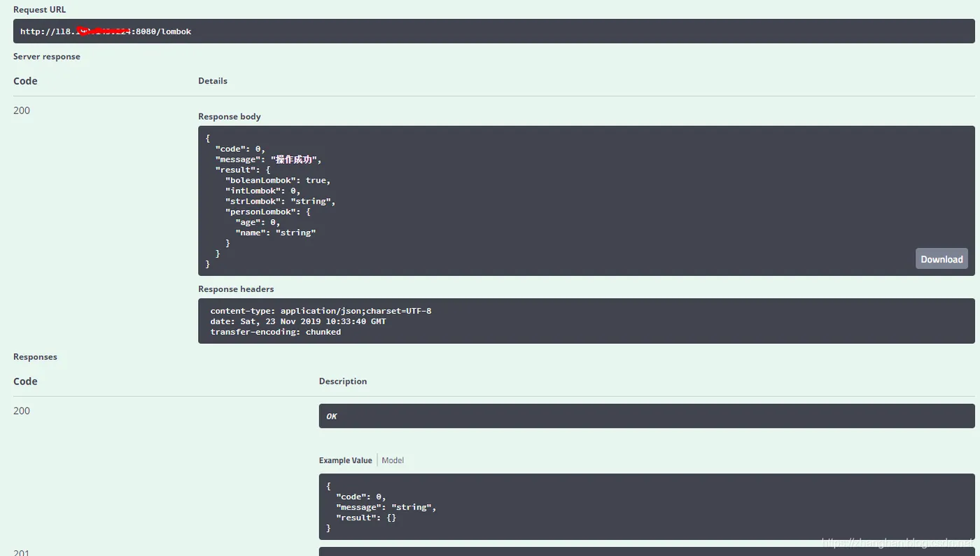
Task: Click the "Server response" heading
Action: [x=47, y=56]
